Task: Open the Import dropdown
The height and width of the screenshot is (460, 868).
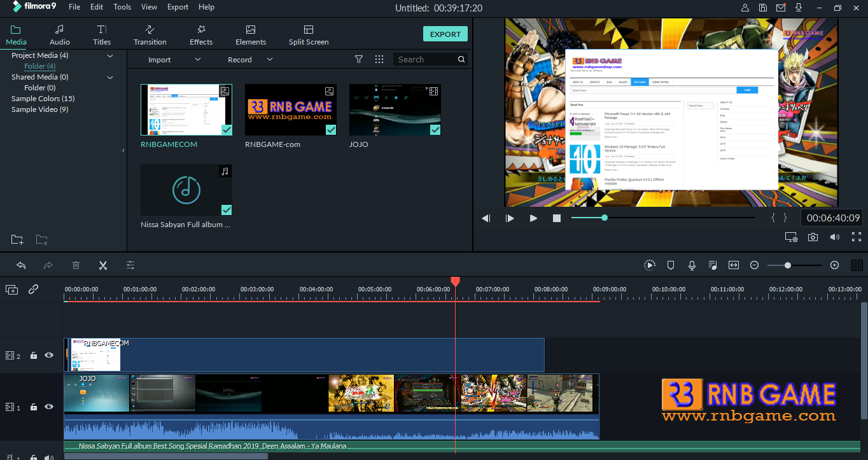Action: pos(174,59)
